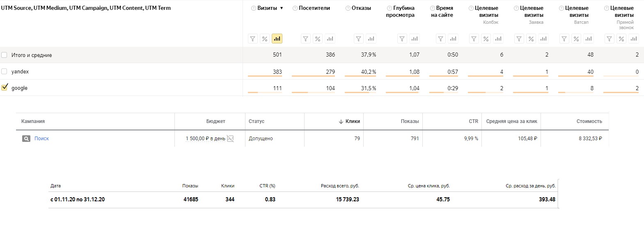Click the 31,5 % bounce rate for google
The image size is (644, 246).
[x=368, y=88]
